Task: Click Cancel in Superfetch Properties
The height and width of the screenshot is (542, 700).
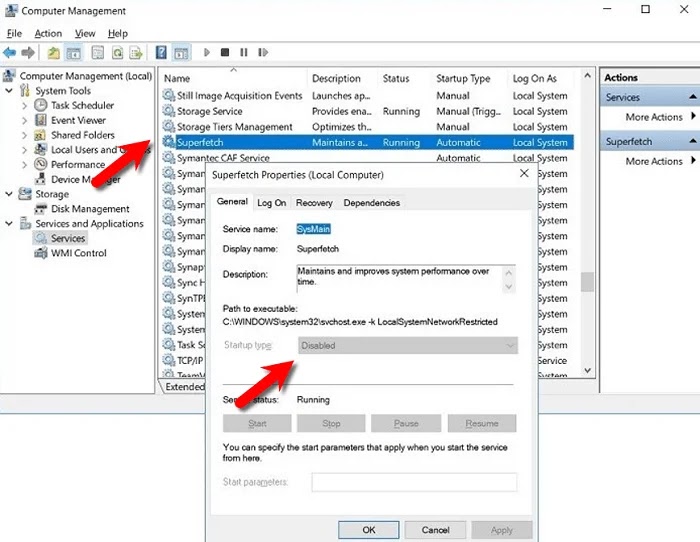Action: 435,530
